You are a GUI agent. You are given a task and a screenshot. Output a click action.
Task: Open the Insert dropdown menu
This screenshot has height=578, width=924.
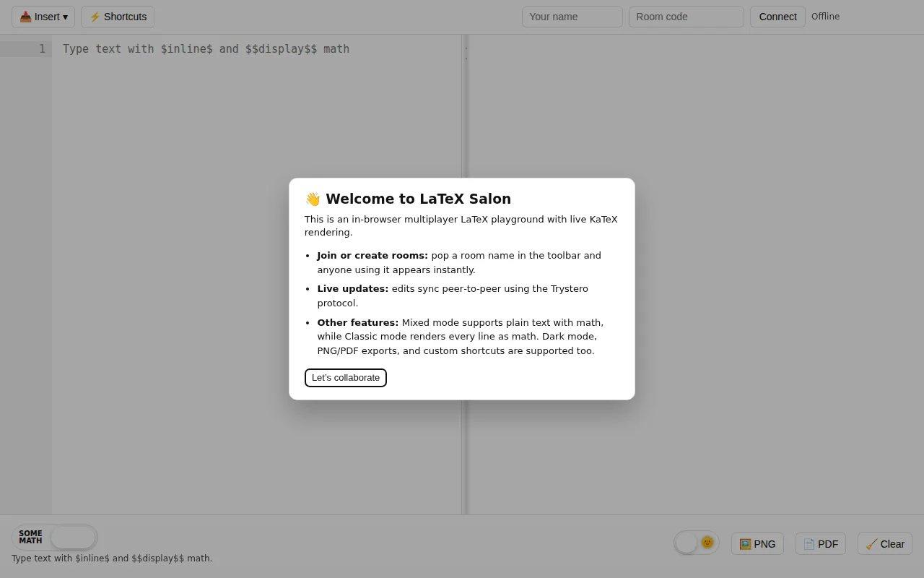point(43,17)
